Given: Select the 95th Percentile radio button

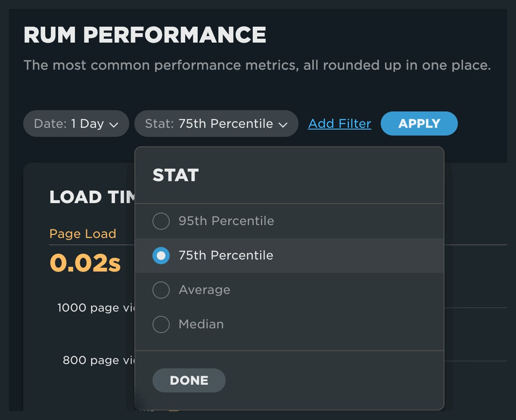Looking at the screenshot, I should pos(161,221).
